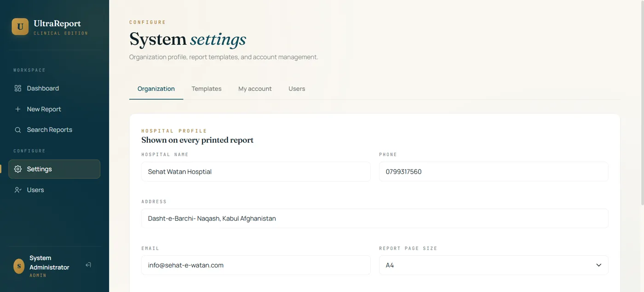Click the UltraReport brand name

tap(57, 23)
